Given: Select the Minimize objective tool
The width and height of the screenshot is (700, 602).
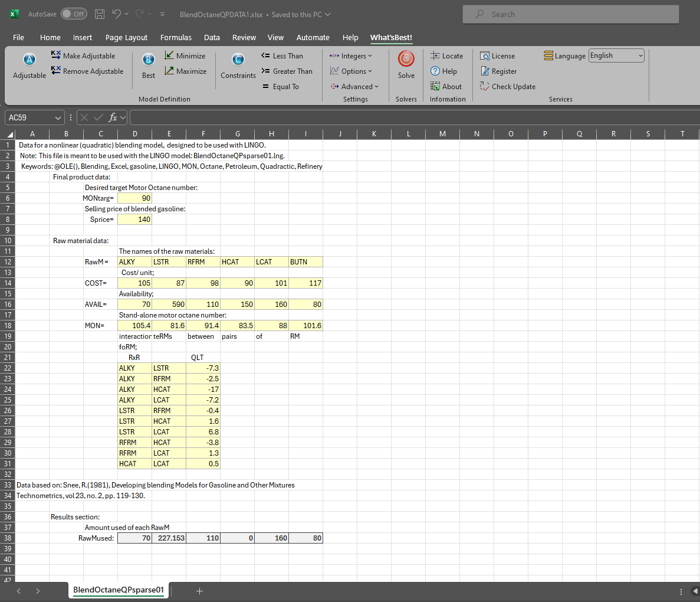Looking at the screenshot, I should click(x=185, y=56).
